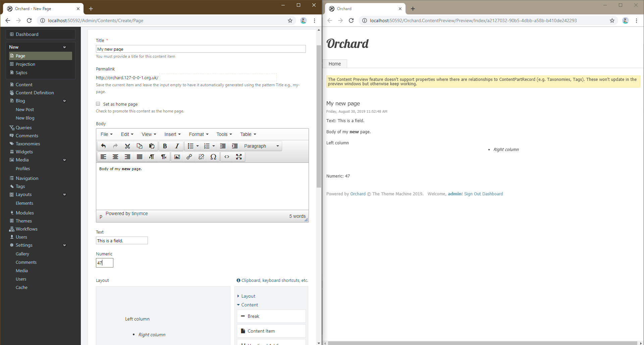
Task: Select the Content Item layout element
Action: pyautogui.click(x=271, y=331)
